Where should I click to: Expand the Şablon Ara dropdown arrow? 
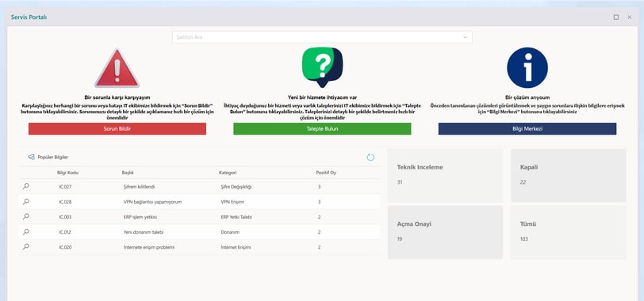point(465,37)
